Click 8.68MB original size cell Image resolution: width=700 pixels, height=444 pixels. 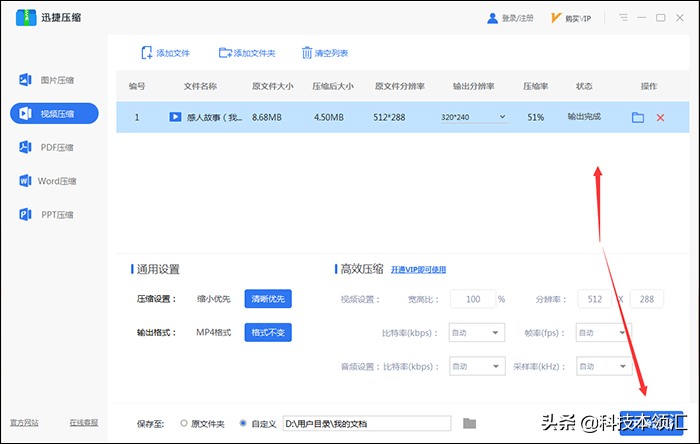point(267,117)
